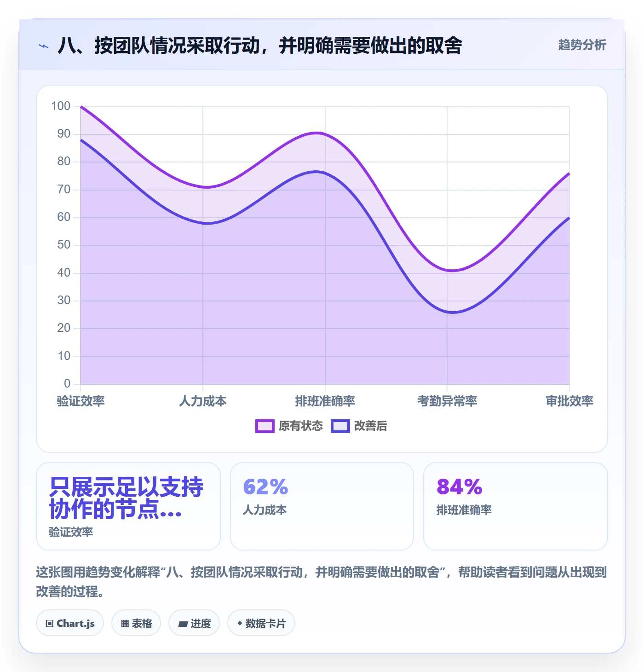644x672 pixels.
Task: Click the 84% value in the card
Action: (x=459, y=487)
